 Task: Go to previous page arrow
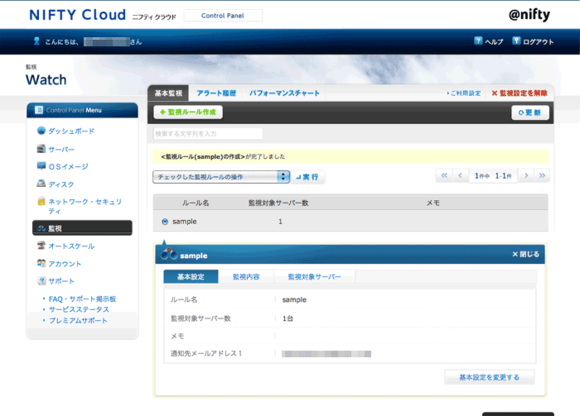(460, 175)
